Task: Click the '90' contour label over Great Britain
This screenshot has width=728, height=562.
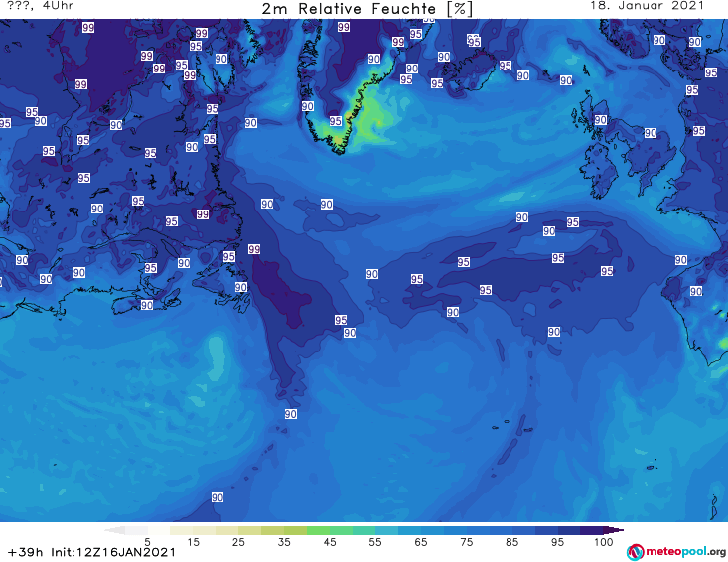Action: point(651,133)
